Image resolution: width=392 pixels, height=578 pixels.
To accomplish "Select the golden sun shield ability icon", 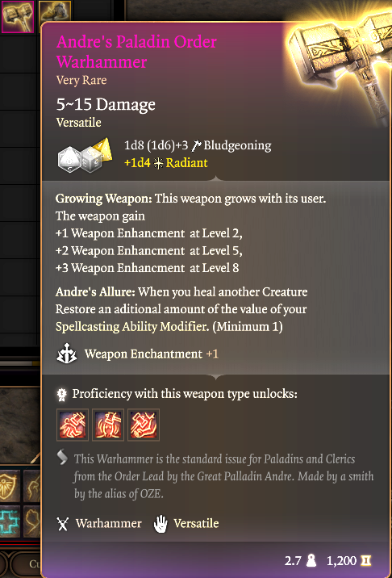I will pyautogui.click(x=10, y=485).
